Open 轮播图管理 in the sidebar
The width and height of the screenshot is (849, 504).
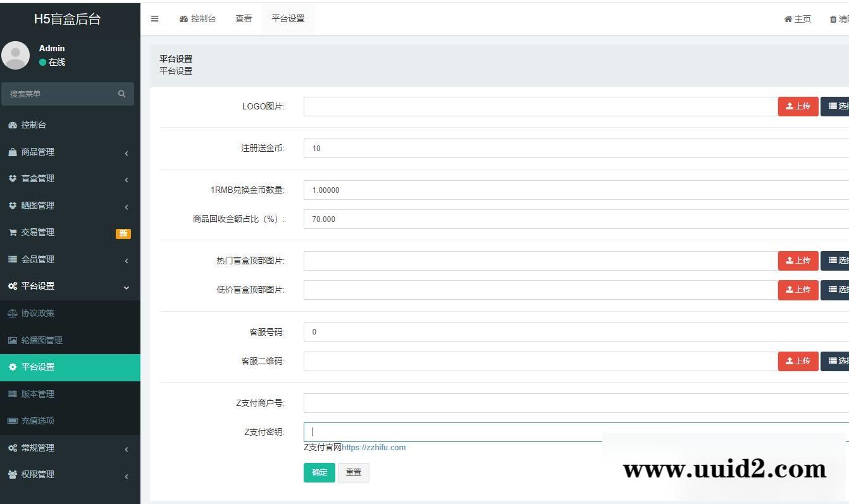click(x=42, y=340)
